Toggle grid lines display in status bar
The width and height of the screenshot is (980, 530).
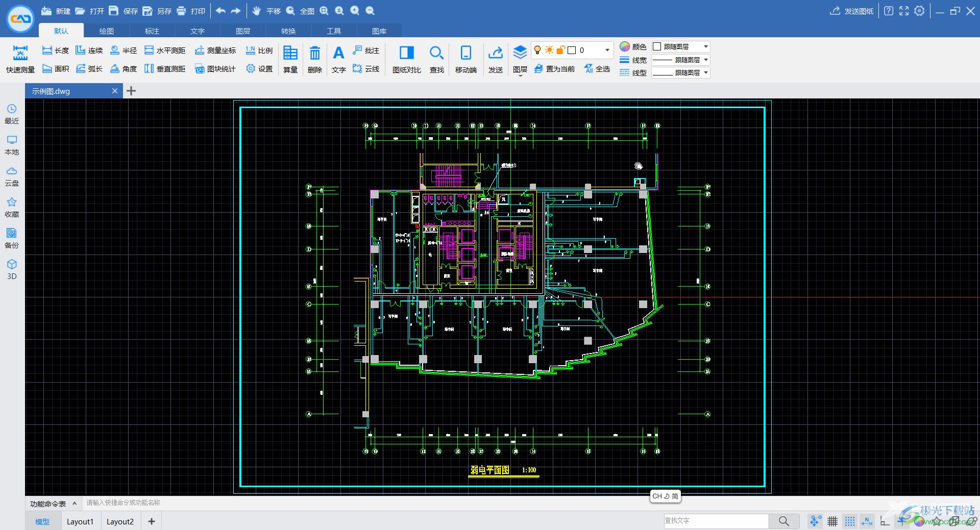832,521
